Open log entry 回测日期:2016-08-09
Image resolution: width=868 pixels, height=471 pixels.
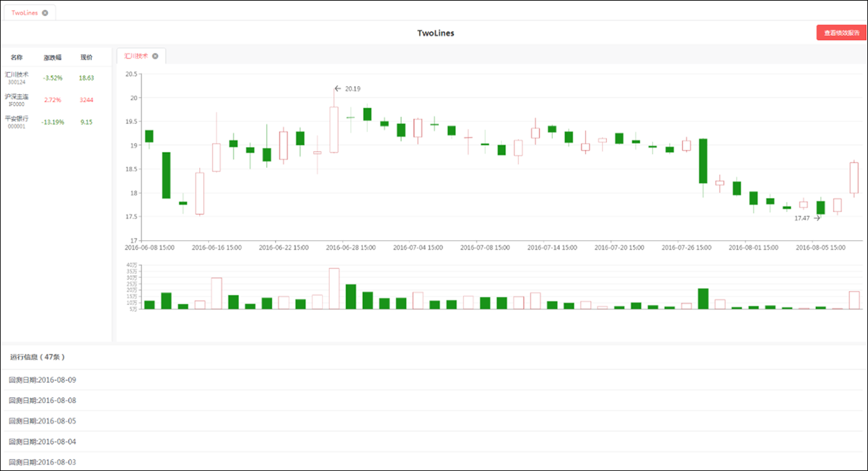42,380
